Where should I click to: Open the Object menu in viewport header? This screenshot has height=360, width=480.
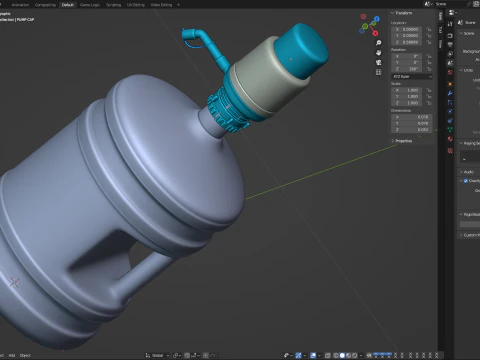25,355
